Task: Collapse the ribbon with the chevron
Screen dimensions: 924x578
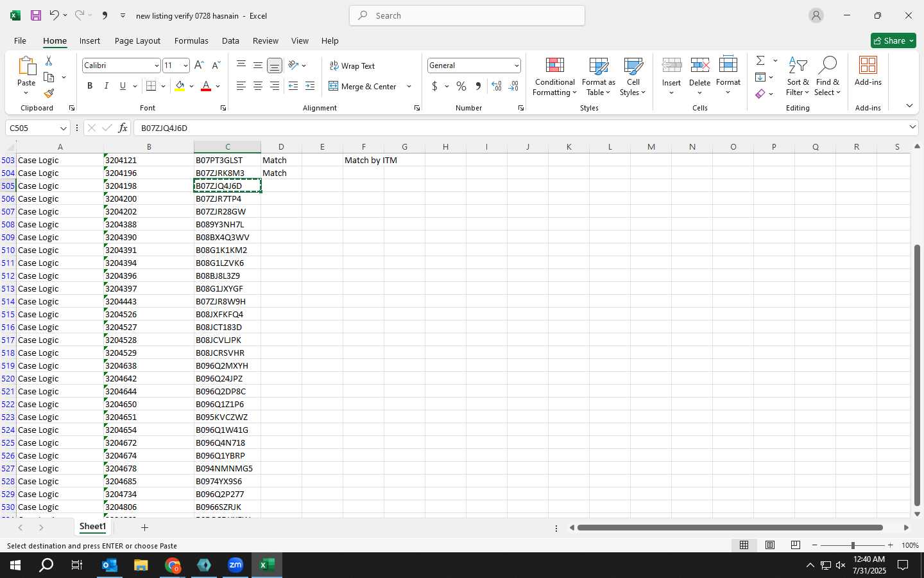Action: tap(909, 105)
